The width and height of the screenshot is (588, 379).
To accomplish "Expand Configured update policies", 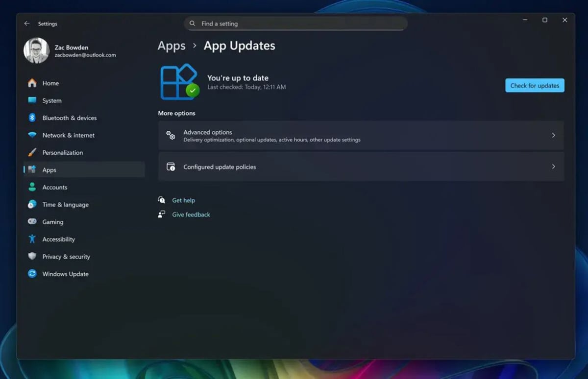I will (x=361, y=166).
